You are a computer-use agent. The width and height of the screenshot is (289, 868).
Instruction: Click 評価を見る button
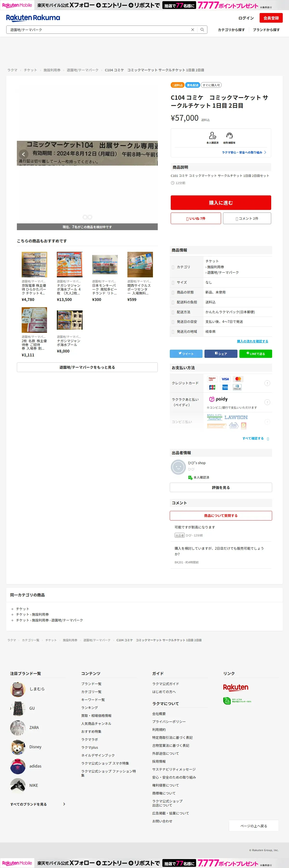(221, 487)
